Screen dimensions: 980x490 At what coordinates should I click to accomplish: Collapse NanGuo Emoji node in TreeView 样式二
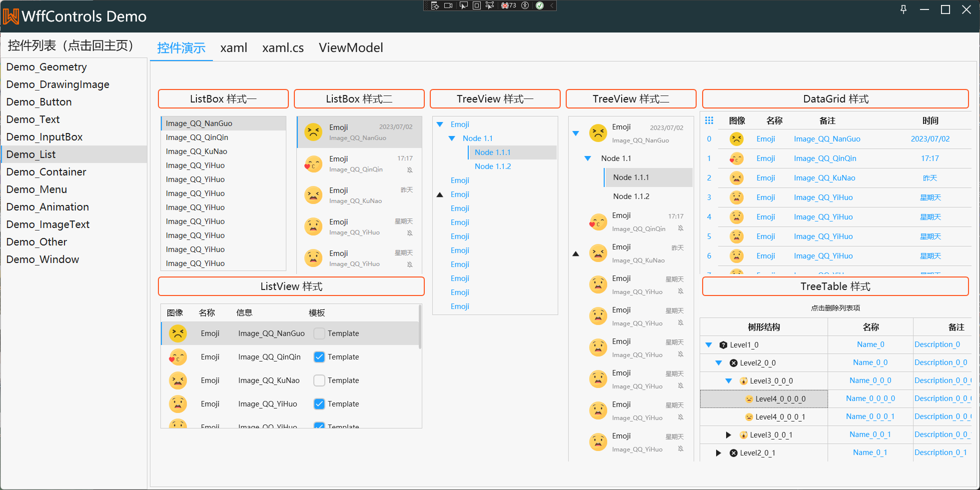coord(576,133)
